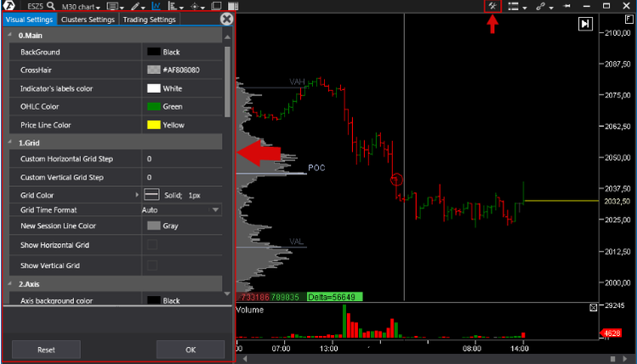Search for an instrument via magnifier icon
The width and height of the screenshot is (637, 364).
coord(51,6)
